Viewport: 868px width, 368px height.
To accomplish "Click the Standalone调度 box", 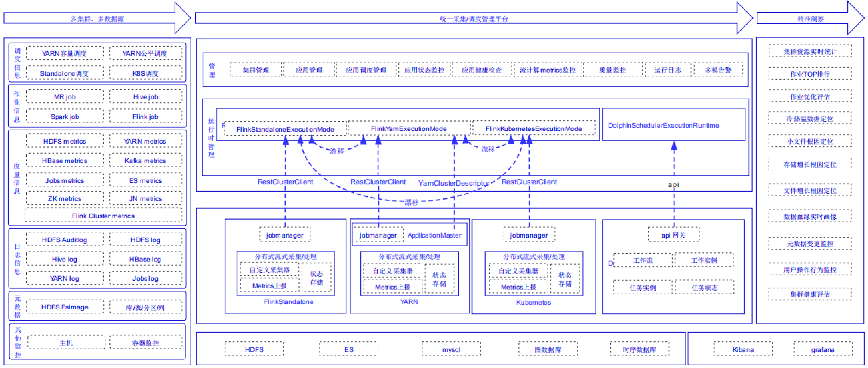I will (x=65, y=73).
